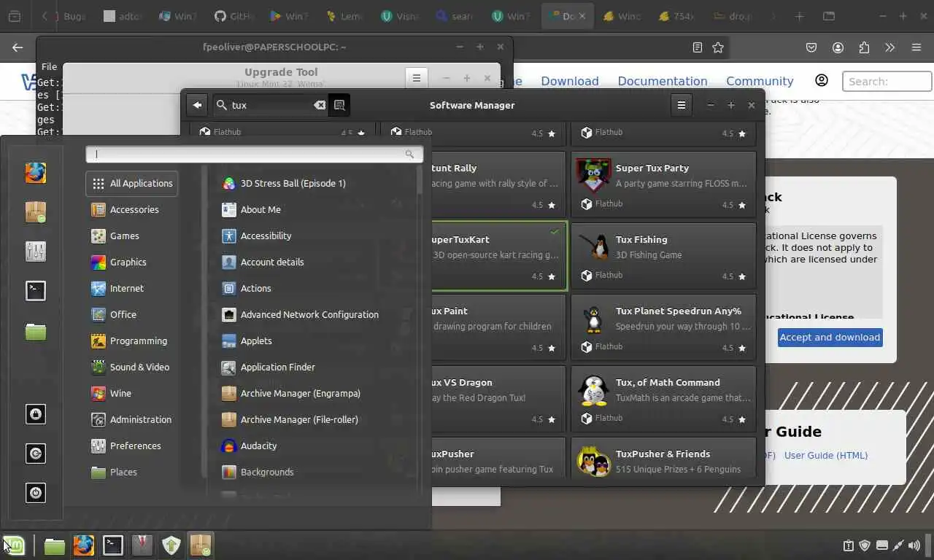Image resolution: width=934 pixels, height=560 pixels.
Task: Open Files folder icon in menu favorites
Action: click(x=35, y=331)
